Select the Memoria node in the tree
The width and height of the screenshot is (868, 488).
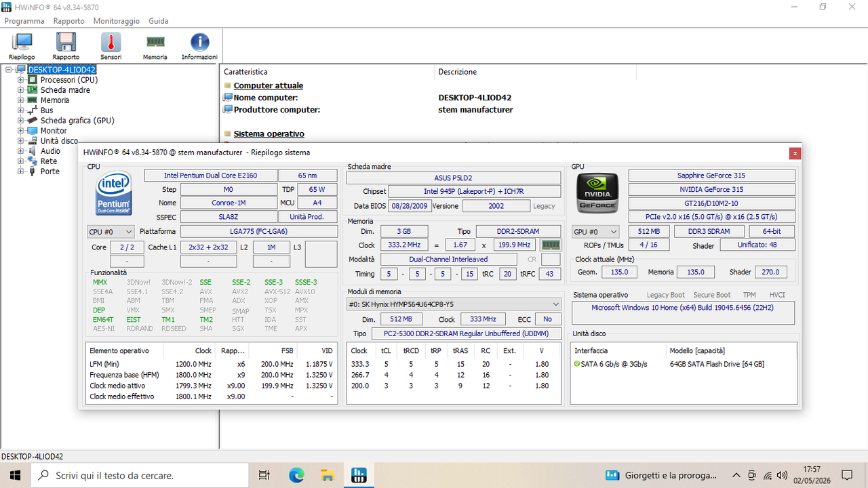(x=55, y=100)
